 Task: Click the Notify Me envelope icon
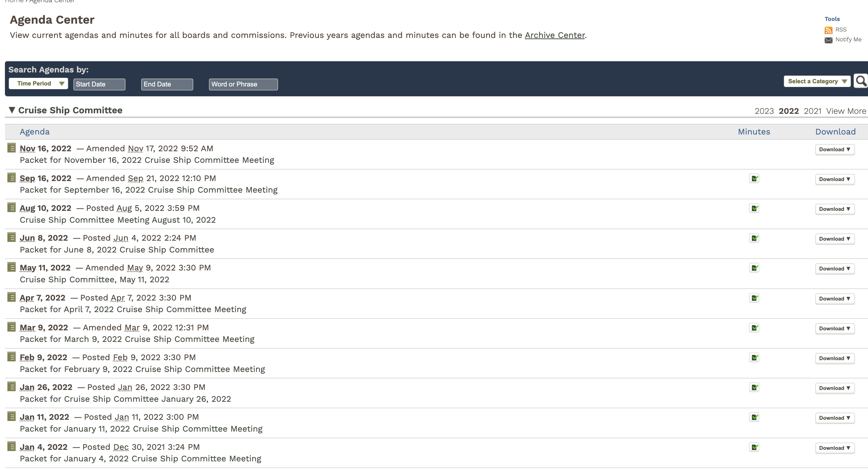pos(828,40)
